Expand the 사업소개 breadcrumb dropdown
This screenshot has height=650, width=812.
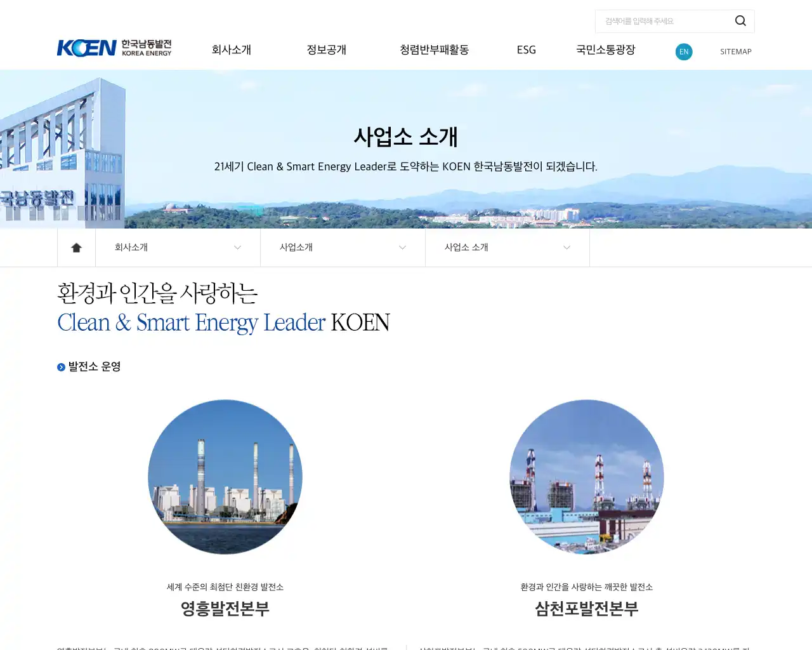click(x=343, y=248)
